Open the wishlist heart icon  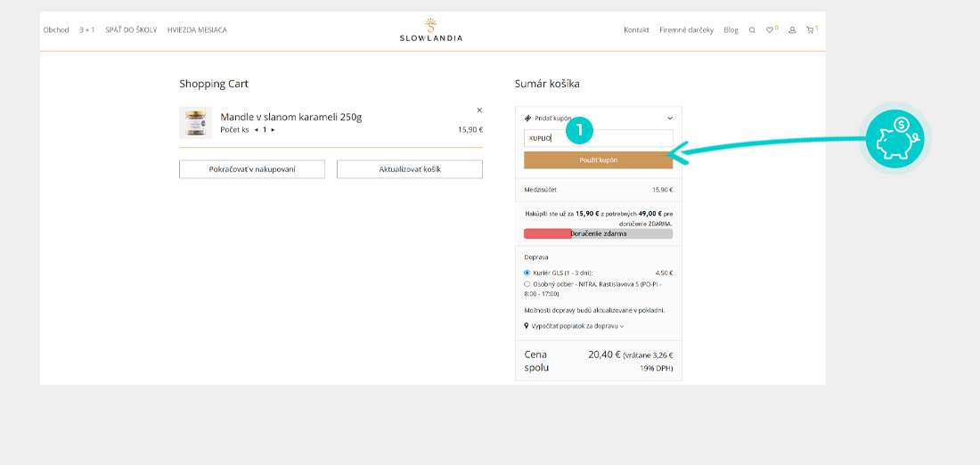(771, 30)
